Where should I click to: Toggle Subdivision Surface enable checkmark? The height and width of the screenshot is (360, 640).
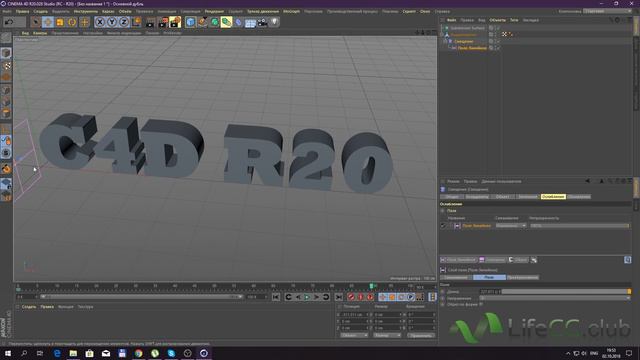pos(498,28)
